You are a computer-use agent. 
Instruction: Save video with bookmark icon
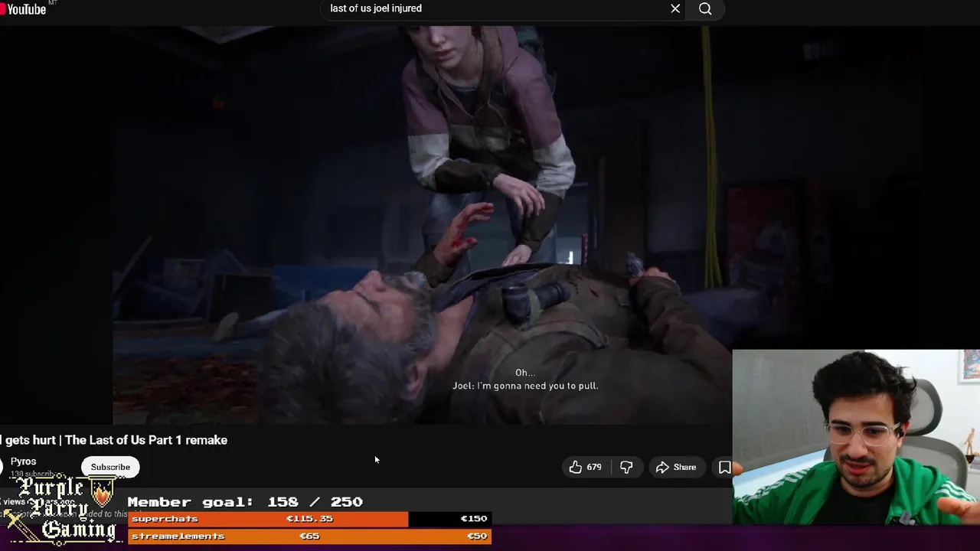[x=724, y=467]
